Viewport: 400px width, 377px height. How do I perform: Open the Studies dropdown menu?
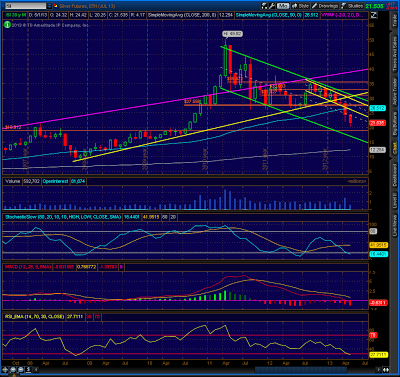352,6
